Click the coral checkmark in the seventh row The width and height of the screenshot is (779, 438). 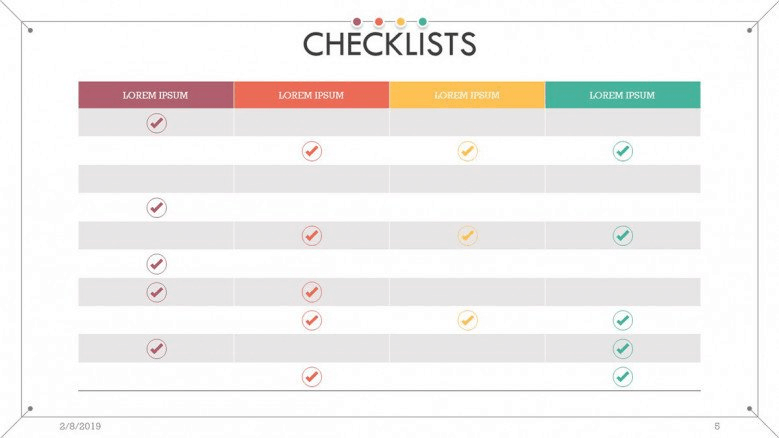tap(312, 292)
